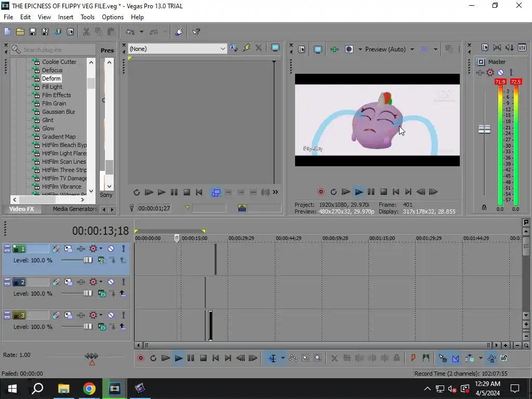Open the Preview (Auto) quality dropdown
Screen dimensions: 532x399
tap(412, 49)
